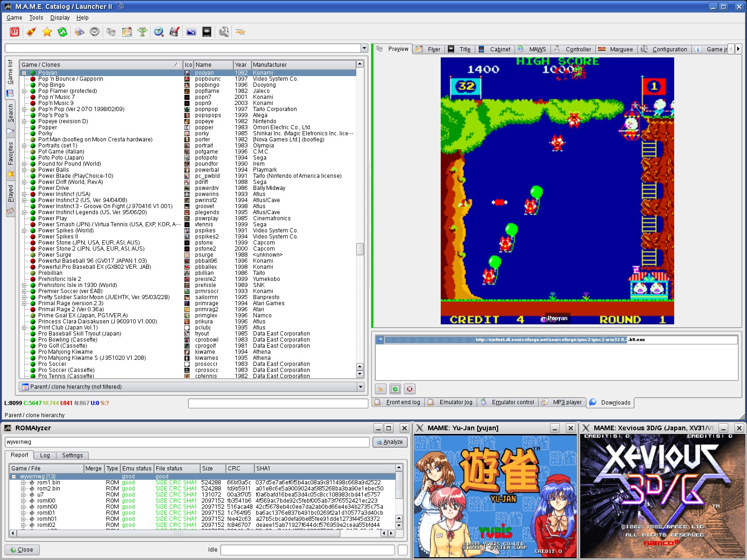Sort game list by Year column header

pos(242,65)
